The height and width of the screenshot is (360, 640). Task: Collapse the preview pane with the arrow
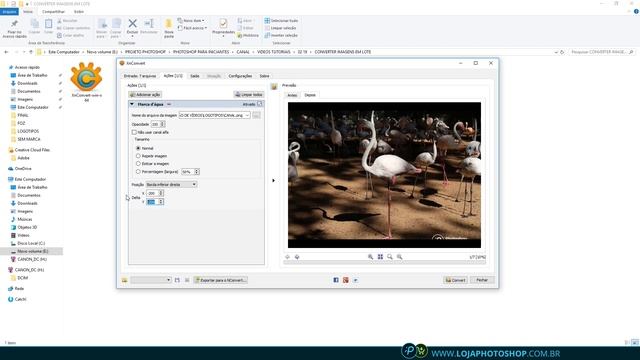[273, 180]
